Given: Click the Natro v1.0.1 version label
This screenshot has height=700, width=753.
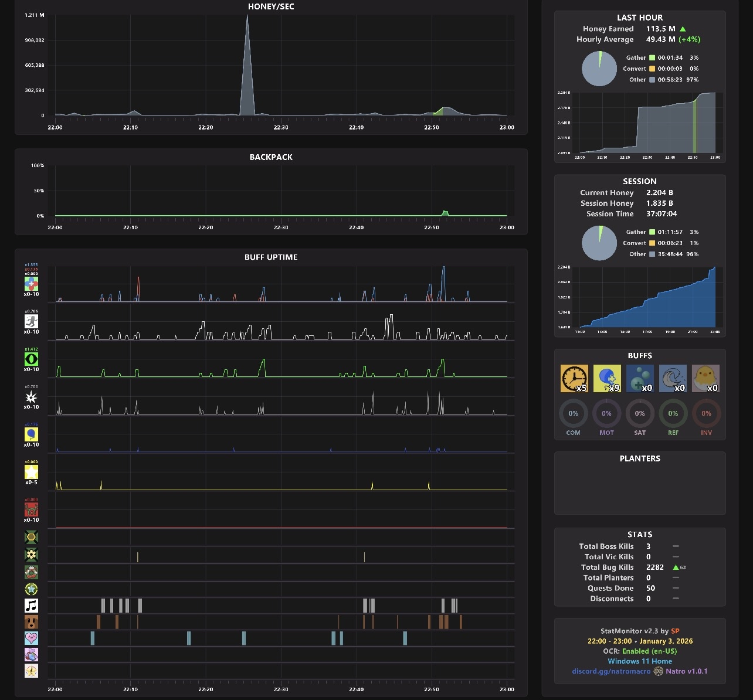Looking at the screenshot, I should 687,671.
